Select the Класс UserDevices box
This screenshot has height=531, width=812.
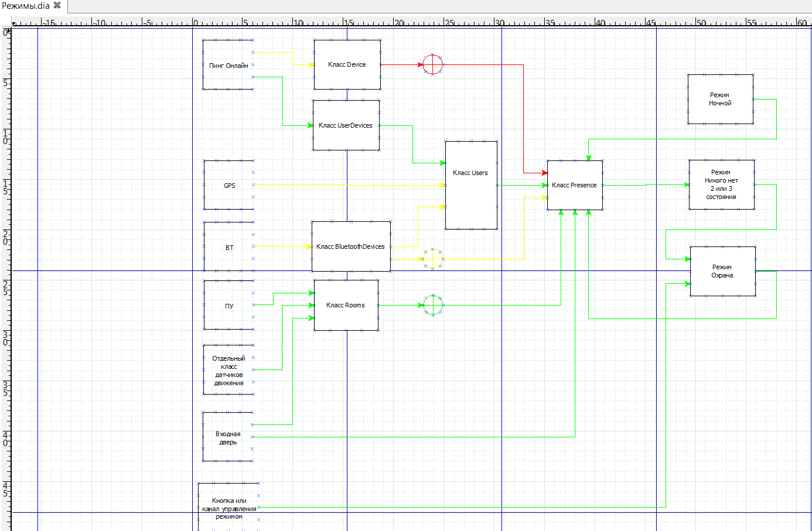(x=346, y=125)
